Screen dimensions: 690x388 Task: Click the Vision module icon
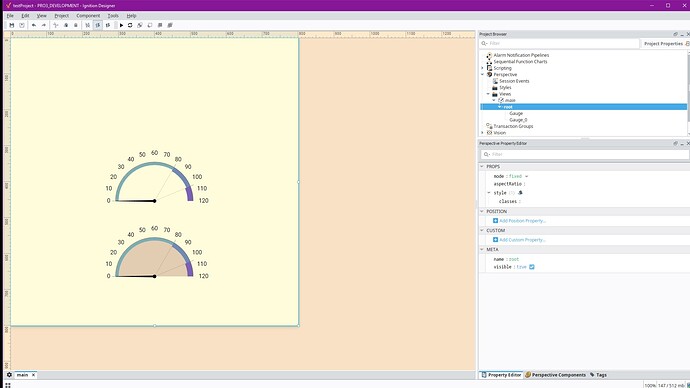(489, 132)
